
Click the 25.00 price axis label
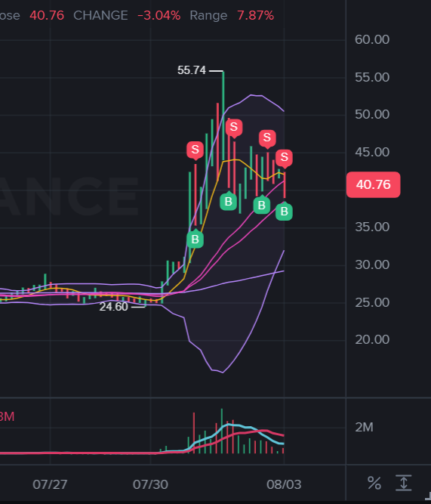[372, 302]
